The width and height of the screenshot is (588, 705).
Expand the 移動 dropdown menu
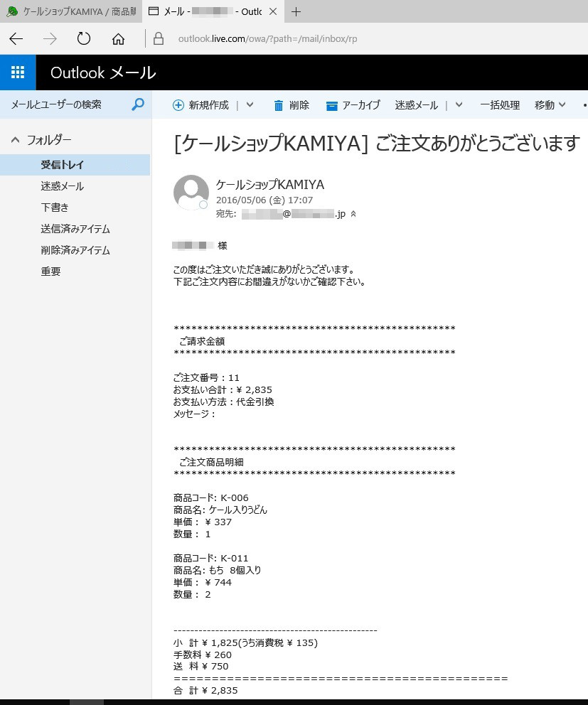(x=550, y=105)
